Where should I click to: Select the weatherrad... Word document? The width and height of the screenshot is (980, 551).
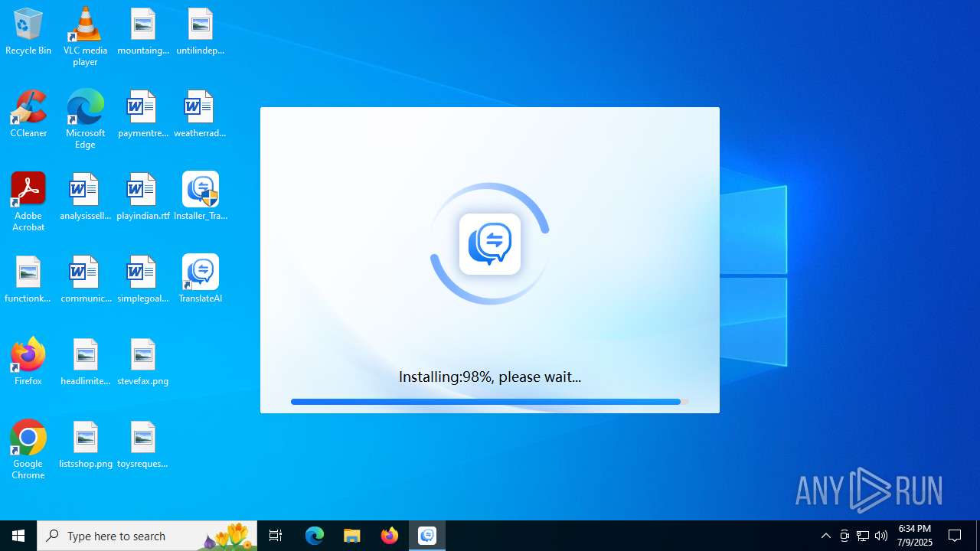pyautogui.click(x=200, y=115)
